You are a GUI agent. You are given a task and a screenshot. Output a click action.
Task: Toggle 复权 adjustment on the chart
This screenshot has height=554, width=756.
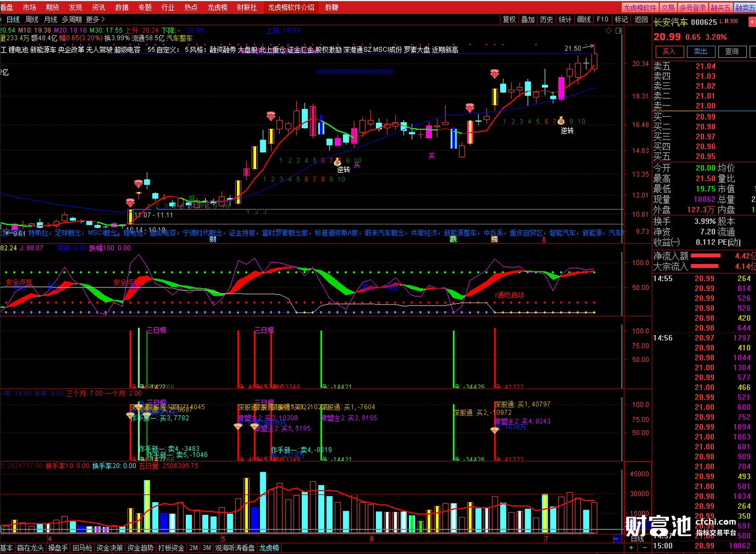click(509, 19)
